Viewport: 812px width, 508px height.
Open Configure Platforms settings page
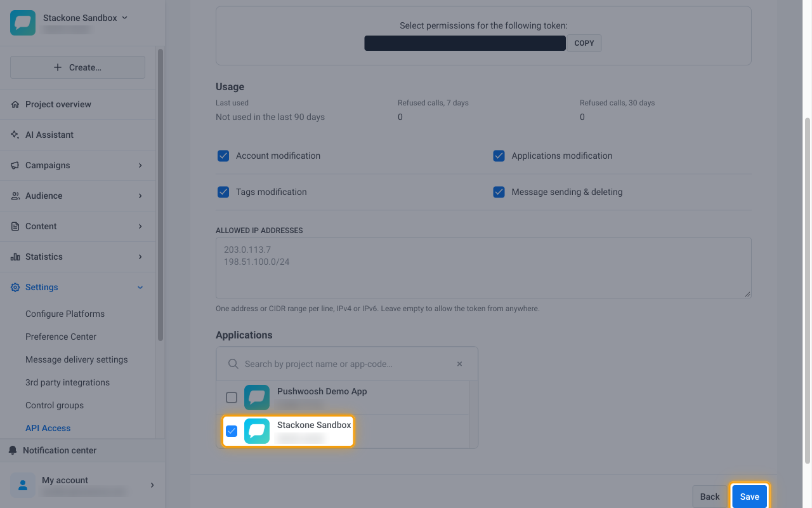pyautogui.click(x=65, y=314)
